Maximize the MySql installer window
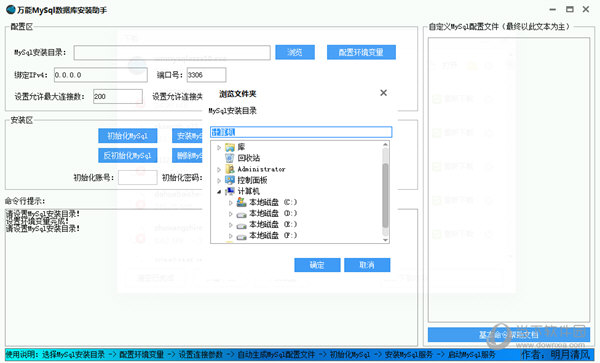Screen dimensions: 600x363 tap(570, 9)
